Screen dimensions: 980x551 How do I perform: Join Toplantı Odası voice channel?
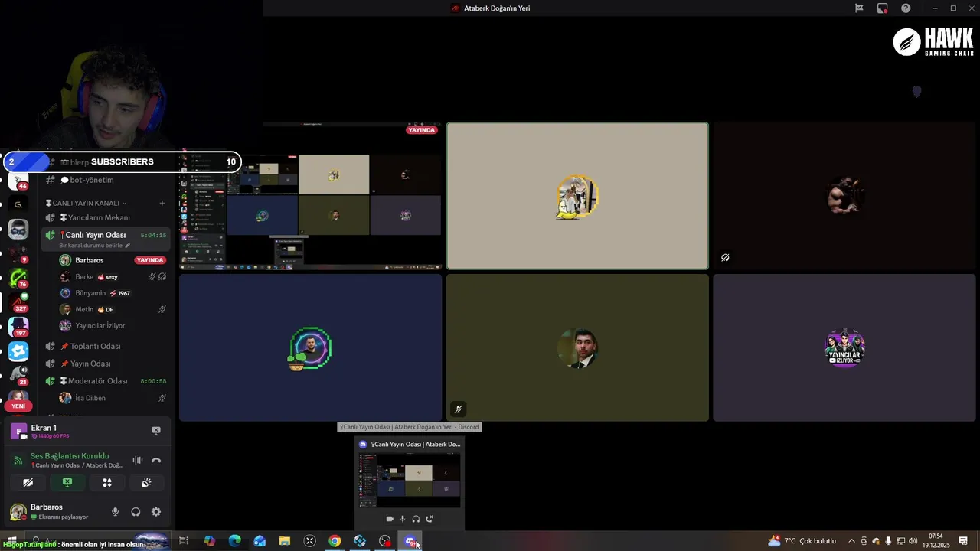(x=106, y=346)
